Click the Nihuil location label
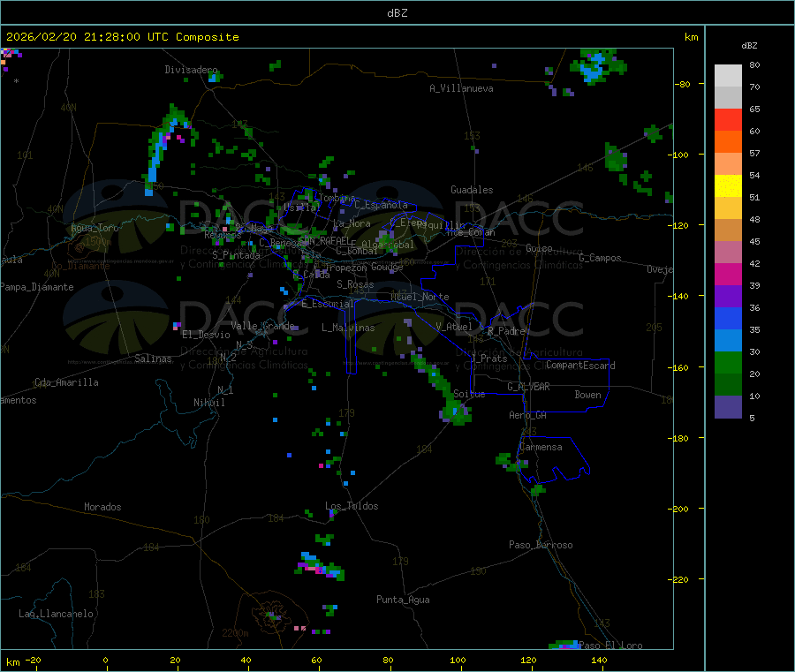The width and height of the screenshot is (795, 672). 209,403
